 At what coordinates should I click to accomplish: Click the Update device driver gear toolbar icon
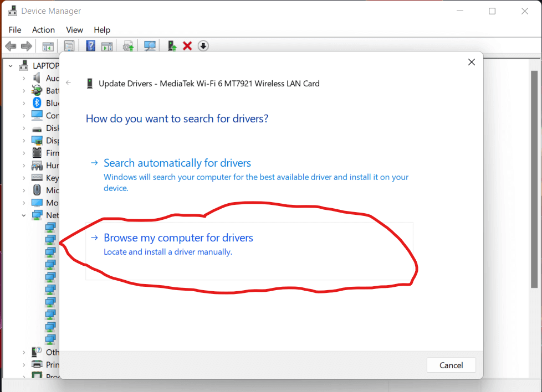(128, 46)
